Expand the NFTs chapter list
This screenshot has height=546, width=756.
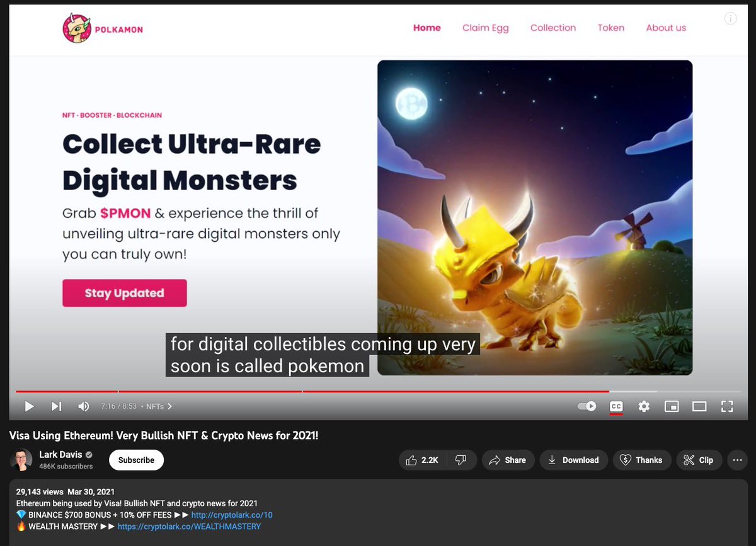click(x=159, y=407)
